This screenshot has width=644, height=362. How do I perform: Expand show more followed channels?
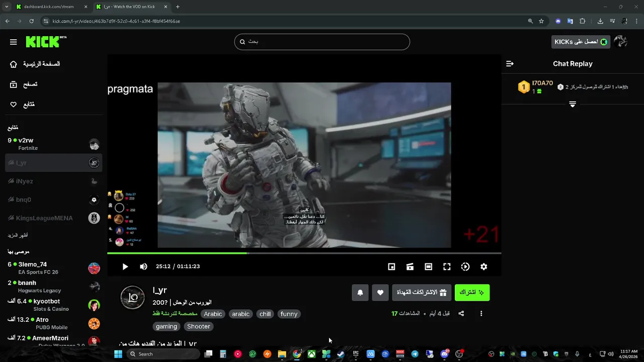click(x=18, y=235)
